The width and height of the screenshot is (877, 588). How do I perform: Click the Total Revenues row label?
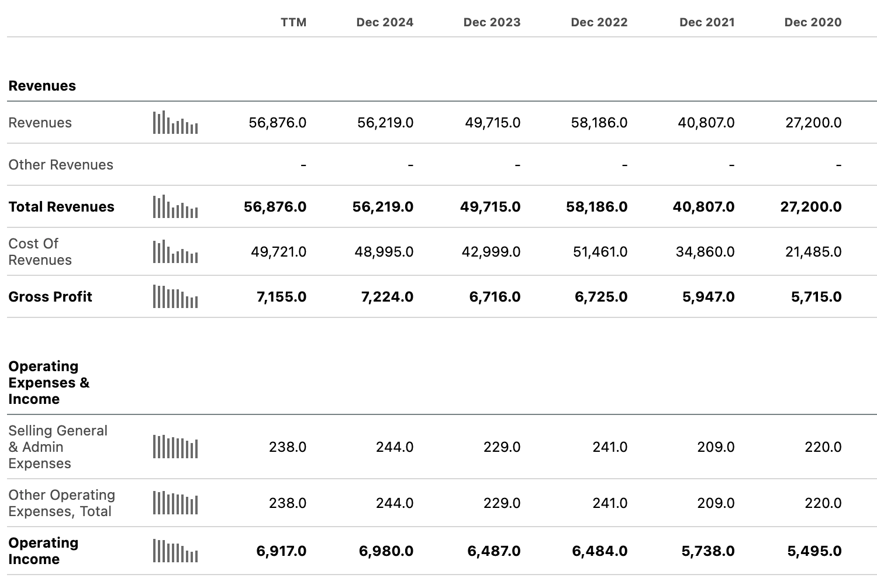coord(61,207)
